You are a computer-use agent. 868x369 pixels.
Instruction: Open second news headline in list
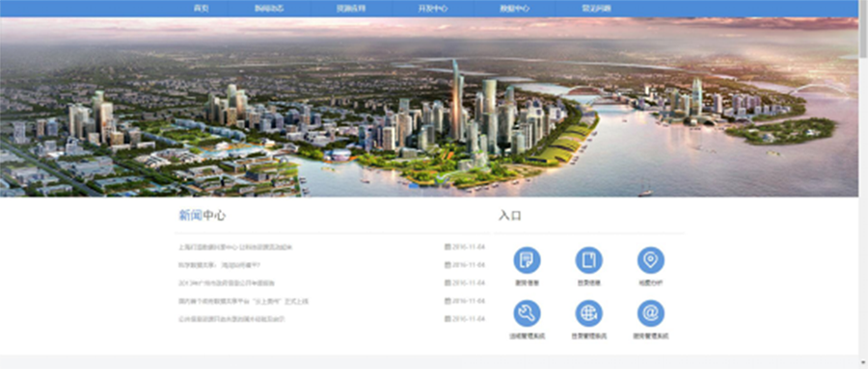[219, 265]
